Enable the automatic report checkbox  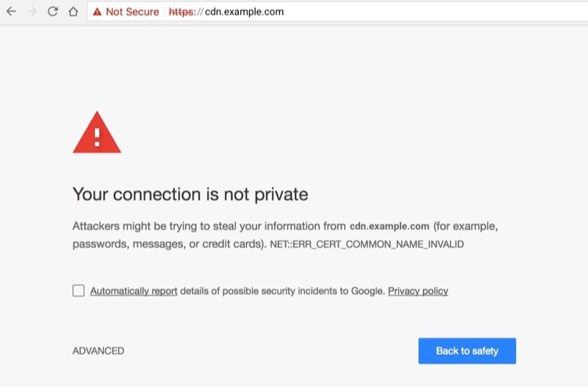point(79,291)
